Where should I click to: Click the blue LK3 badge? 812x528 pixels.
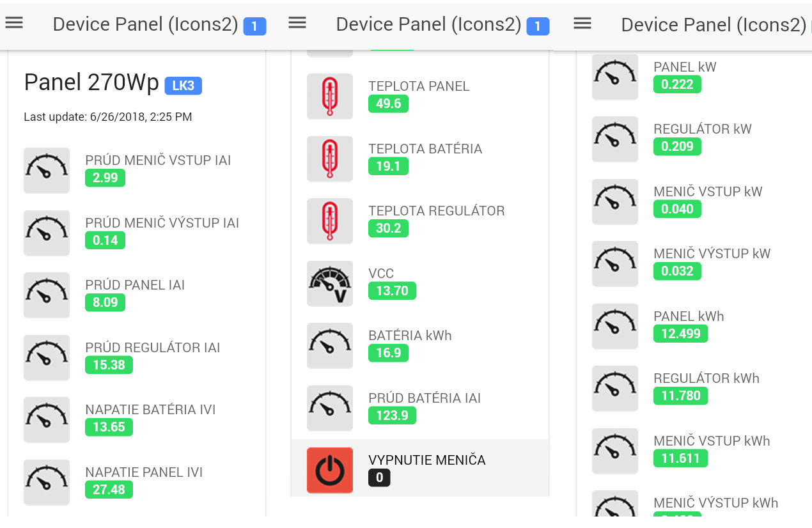tap(183, 85)
